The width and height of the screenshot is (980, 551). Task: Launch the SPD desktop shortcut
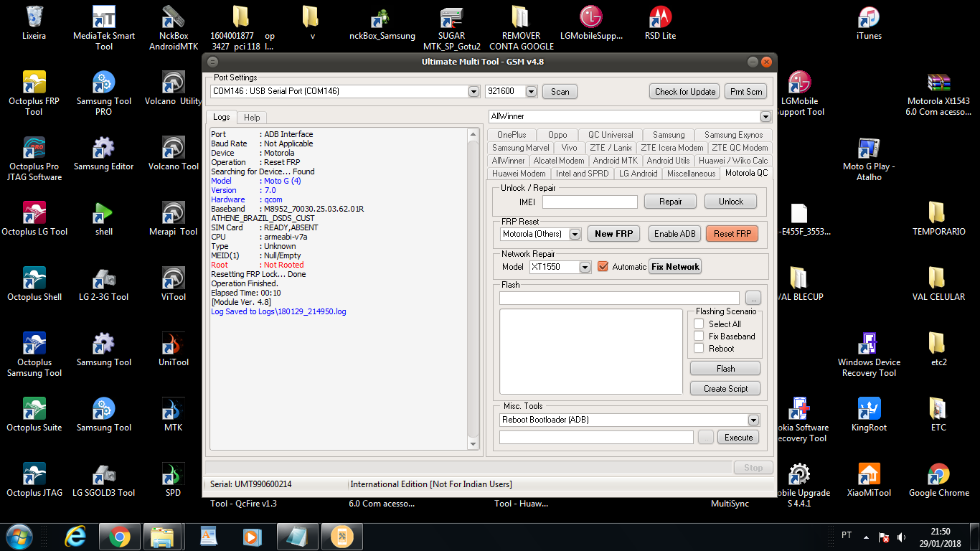pos(173,480)
